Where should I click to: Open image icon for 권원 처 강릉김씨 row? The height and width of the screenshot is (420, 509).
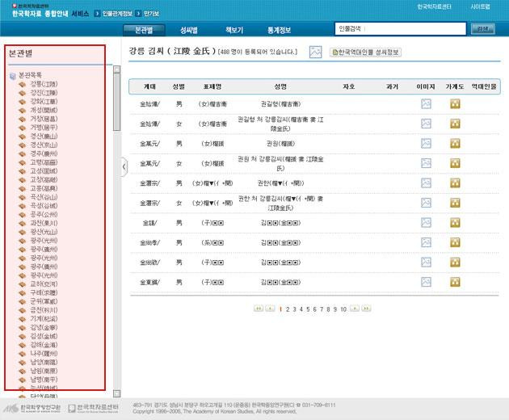click(x=426, y=163)
